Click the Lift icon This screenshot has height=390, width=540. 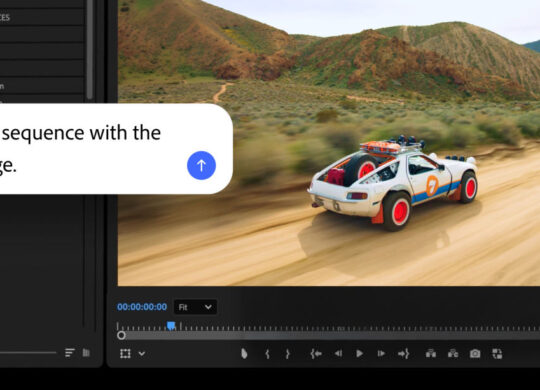tap(431, 353)
